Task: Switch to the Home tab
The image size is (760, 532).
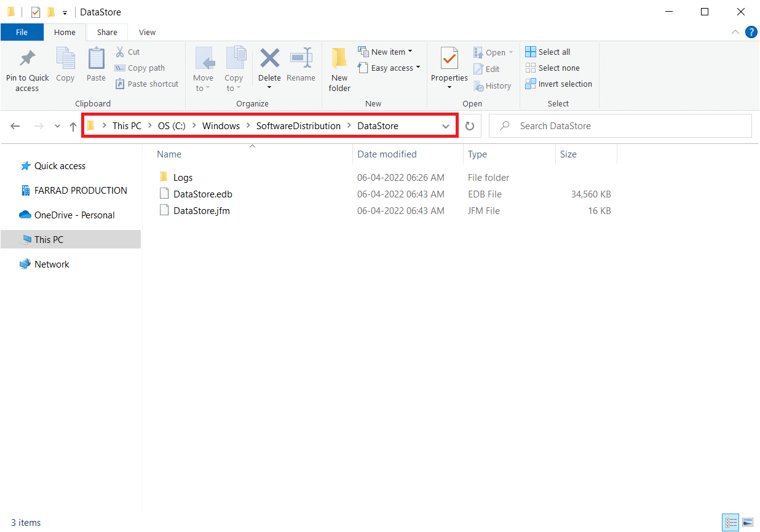Action: point(65,32)
